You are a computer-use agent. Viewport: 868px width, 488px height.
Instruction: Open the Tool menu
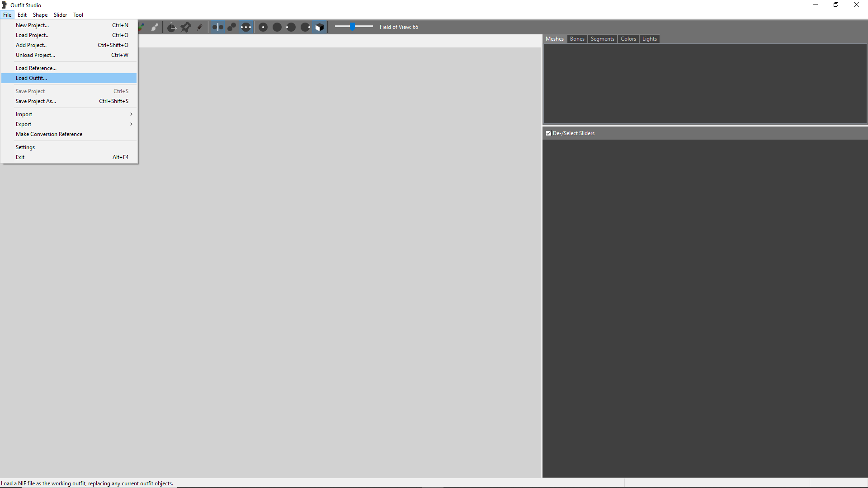(78, 15)
